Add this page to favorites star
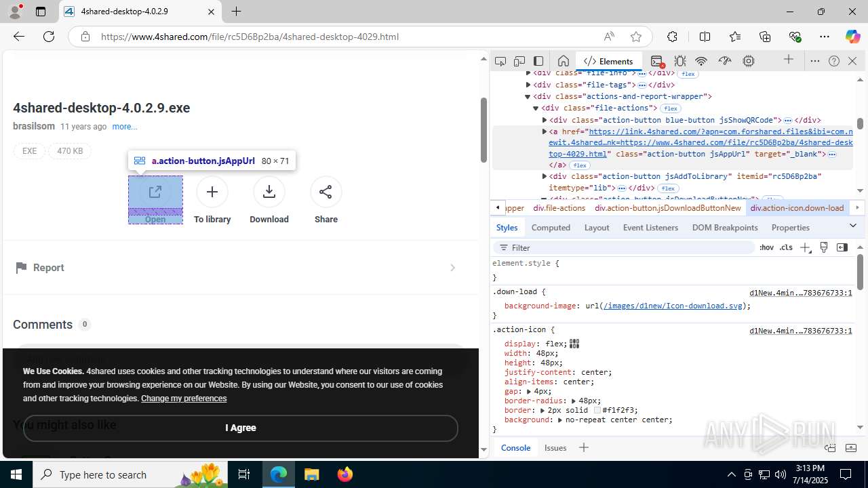Image resolution: width=868 pixels, height=488 pixels. pyautogui.click(x=636, y=37)
